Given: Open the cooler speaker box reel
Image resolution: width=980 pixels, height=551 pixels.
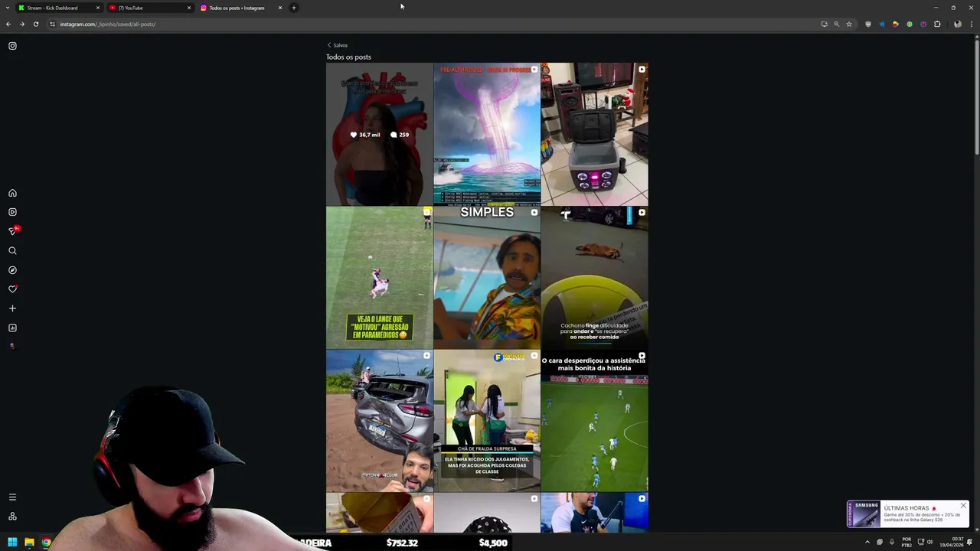Looking at the screenshot, I should point(594,134).
